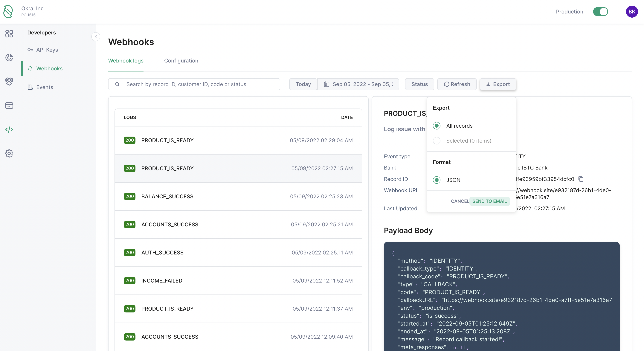Open the dashboard grid icon in sidebar
Screen dimensions: 644x351
point(9,34)
